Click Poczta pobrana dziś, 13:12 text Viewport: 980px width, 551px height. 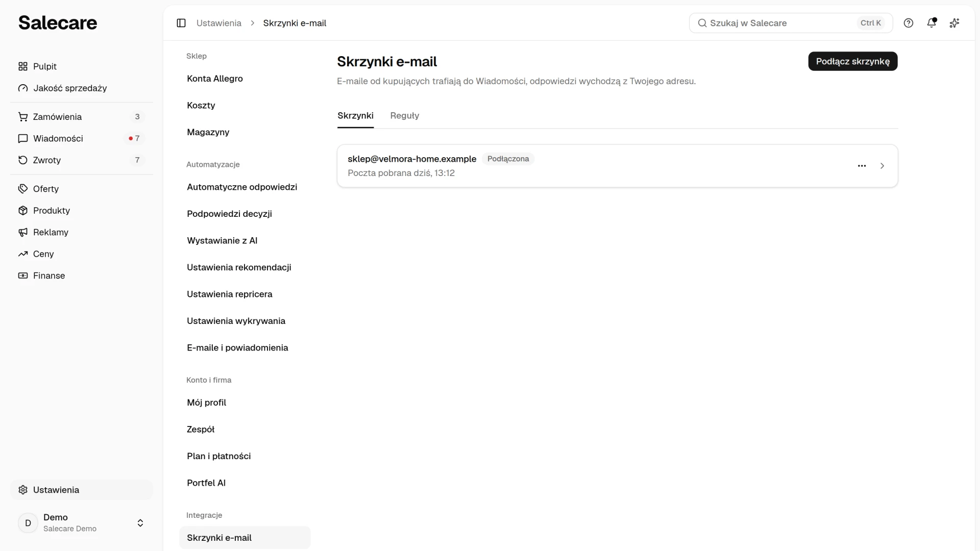click(401, 173)
